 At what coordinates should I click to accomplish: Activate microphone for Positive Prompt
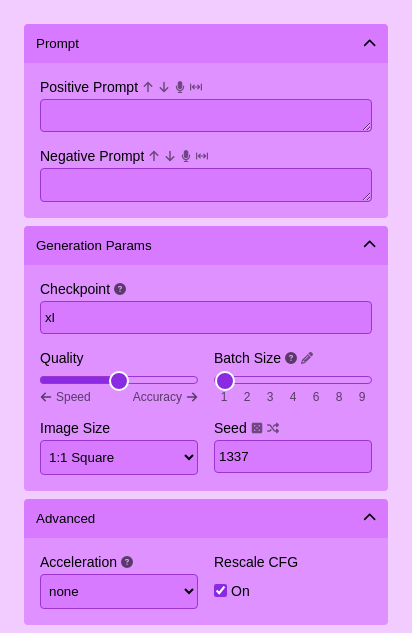[x=180, y=87]
